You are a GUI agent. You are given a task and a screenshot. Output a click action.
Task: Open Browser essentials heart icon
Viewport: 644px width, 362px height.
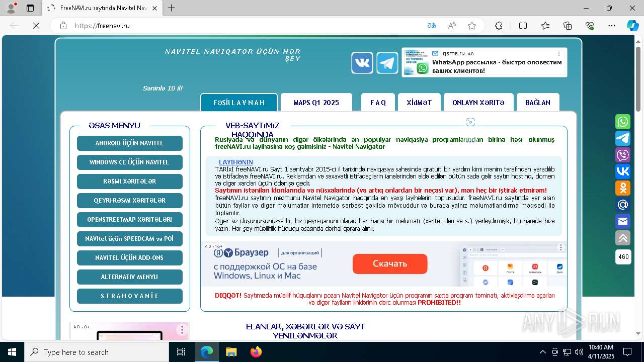(590, 26)
